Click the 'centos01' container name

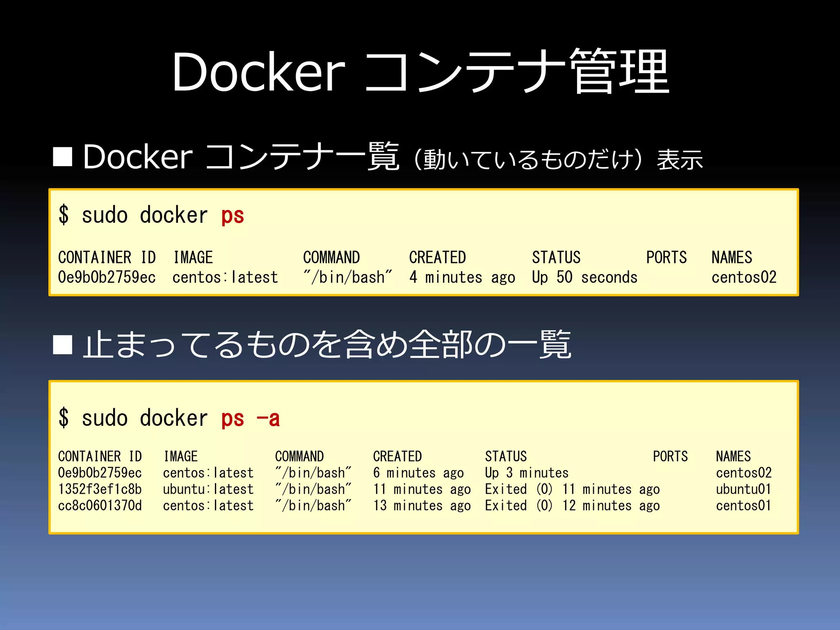tap(743, 505)
